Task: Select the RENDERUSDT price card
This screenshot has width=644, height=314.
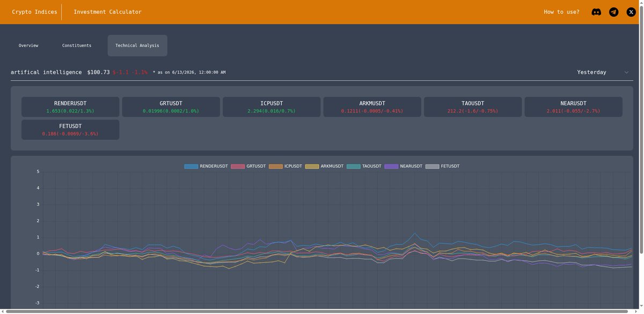Action: (70, 107)
